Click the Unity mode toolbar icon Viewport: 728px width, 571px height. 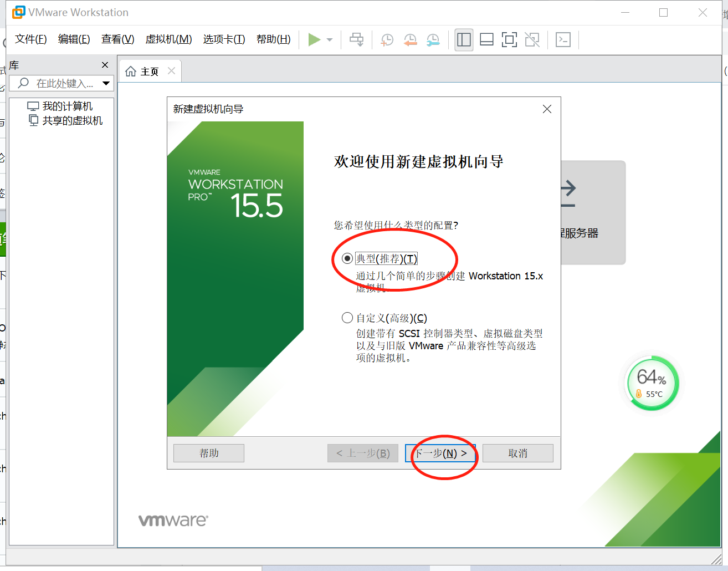coord(532,39)
